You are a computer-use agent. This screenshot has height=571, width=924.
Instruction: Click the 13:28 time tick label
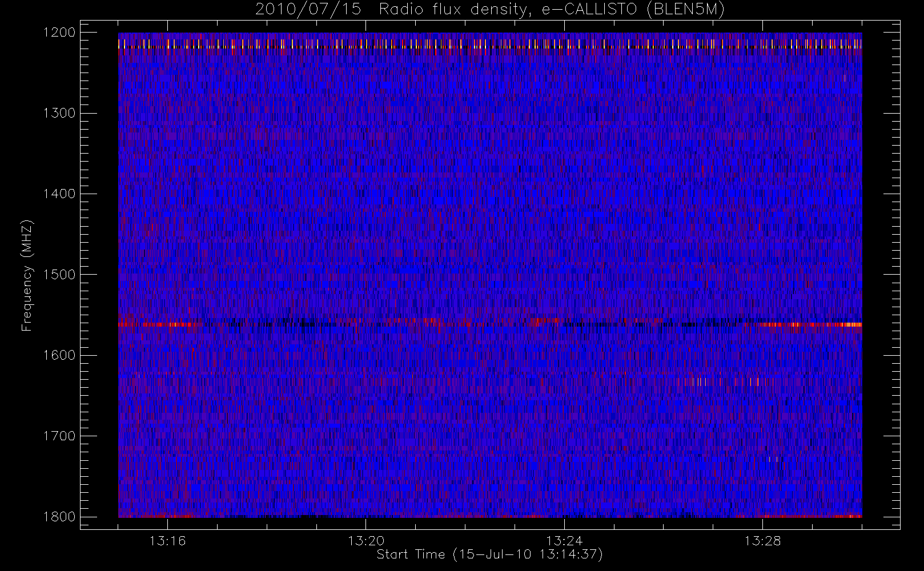pyautogui.click(x=762, y=541)
